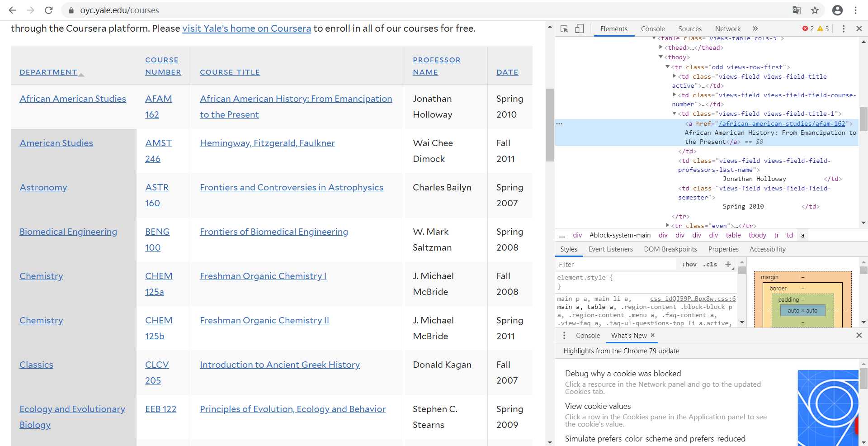Close the DevTools bottom drawer
868x446 pixels.
coord(859,335)
